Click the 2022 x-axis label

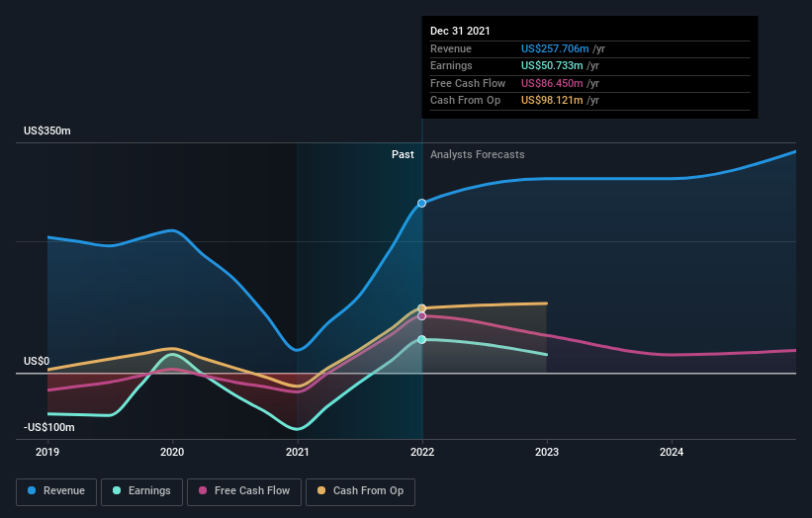point(422,453)
